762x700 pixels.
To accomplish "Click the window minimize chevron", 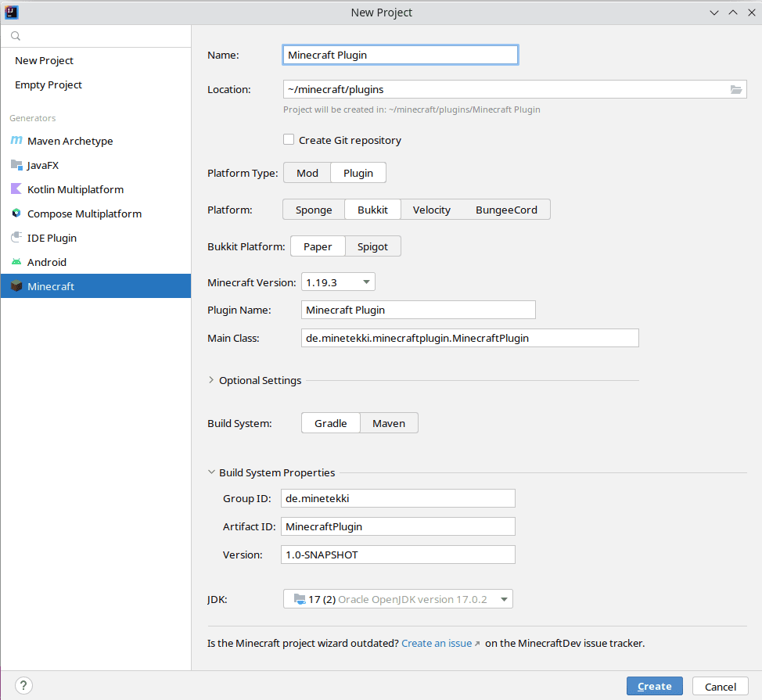I will pos(714,13).
